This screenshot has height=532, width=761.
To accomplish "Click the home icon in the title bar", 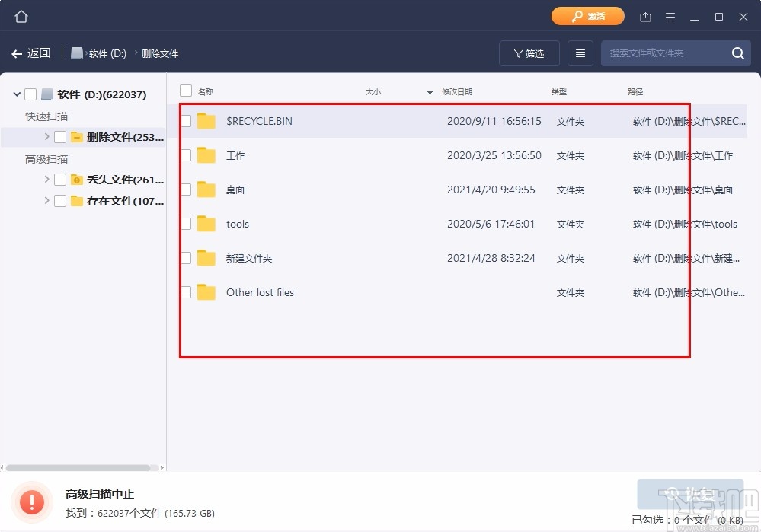I will click(x=20, y=15).
